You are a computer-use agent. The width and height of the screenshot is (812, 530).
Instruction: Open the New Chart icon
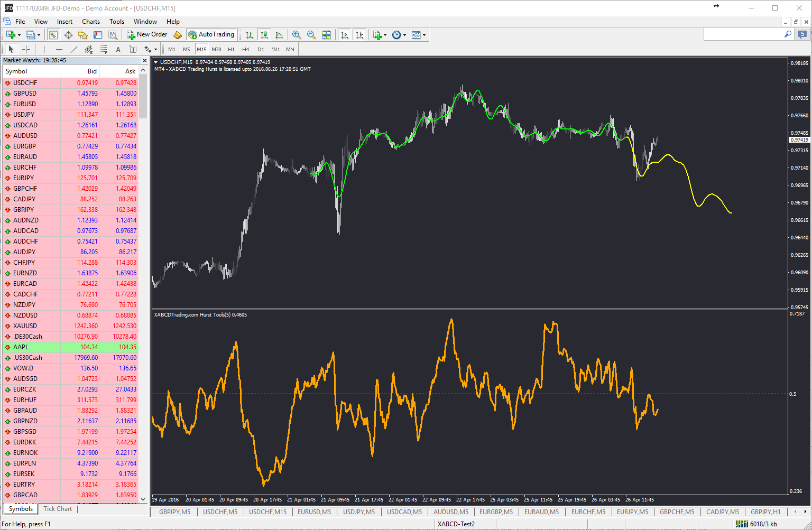10,35
